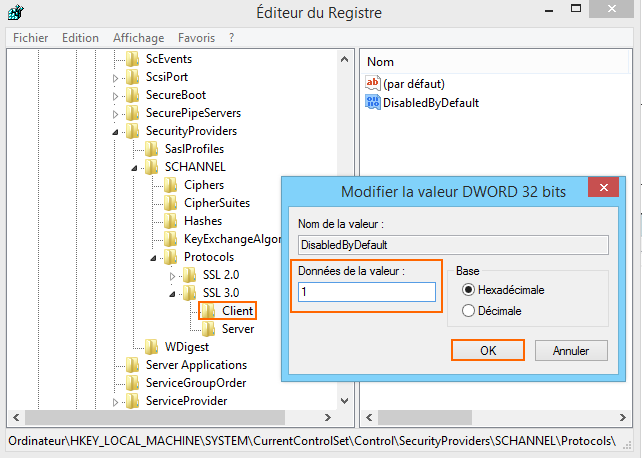Screen dimensions: 642x458
Task: Select the Hexadécimale base option
Action: [468, 290]
